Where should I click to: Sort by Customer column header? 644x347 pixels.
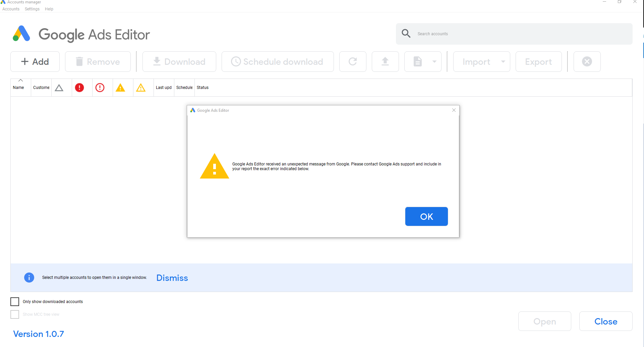click(x=41, y=88)
